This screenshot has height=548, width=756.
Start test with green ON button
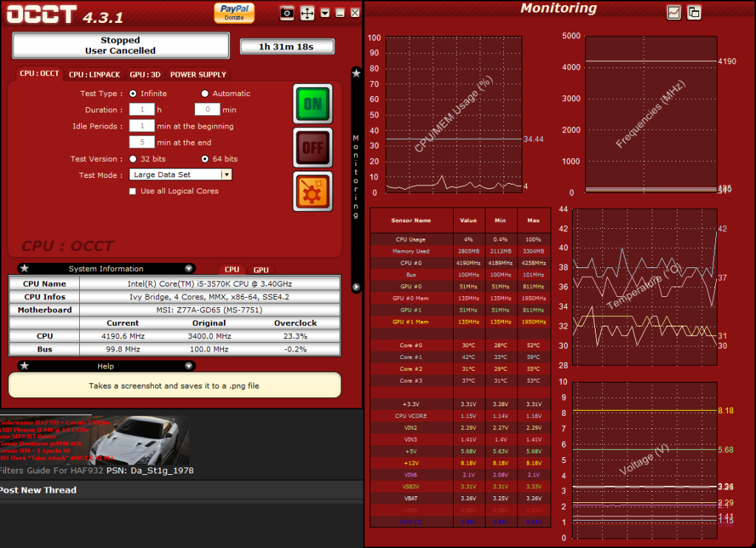pyautogui.click(x=313, y=103)
